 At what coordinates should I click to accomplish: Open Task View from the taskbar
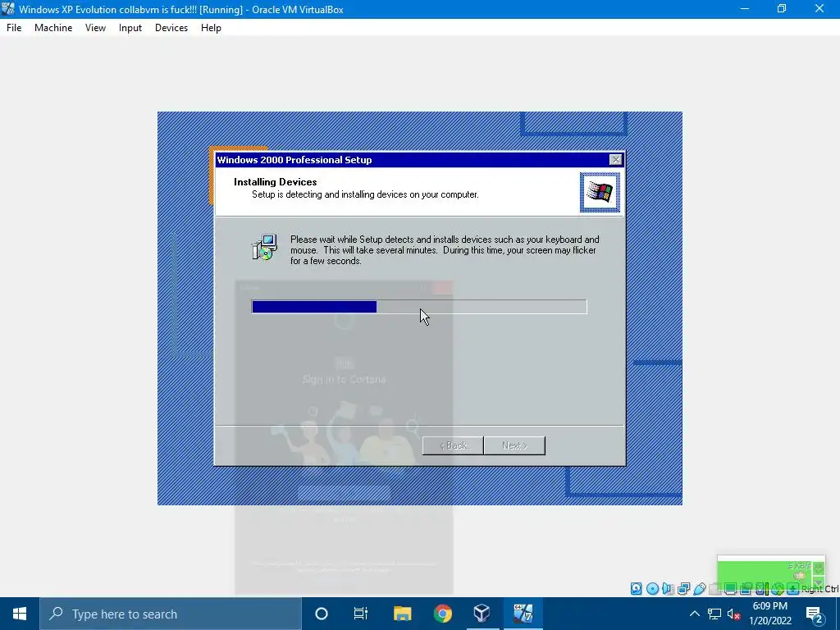(361, 614)
